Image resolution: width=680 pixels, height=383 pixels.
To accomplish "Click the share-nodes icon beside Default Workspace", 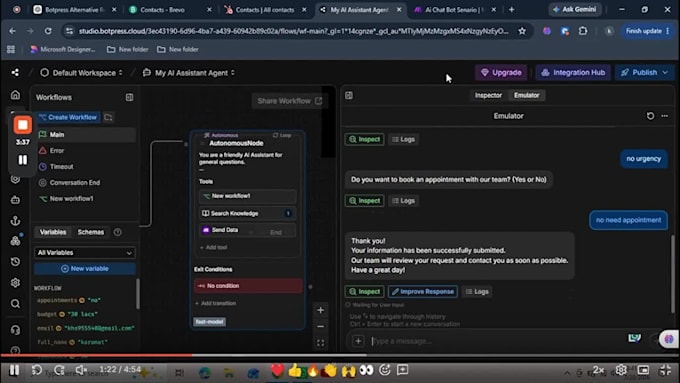I will point(15,72).
